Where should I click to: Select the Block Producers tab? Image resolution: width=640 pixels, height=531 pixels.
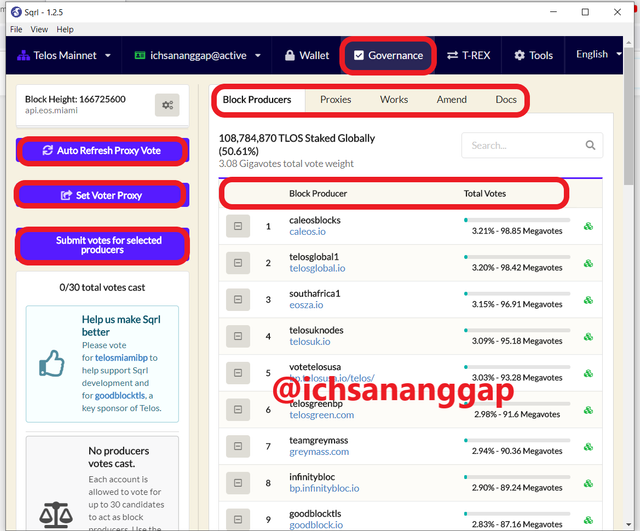257,100
